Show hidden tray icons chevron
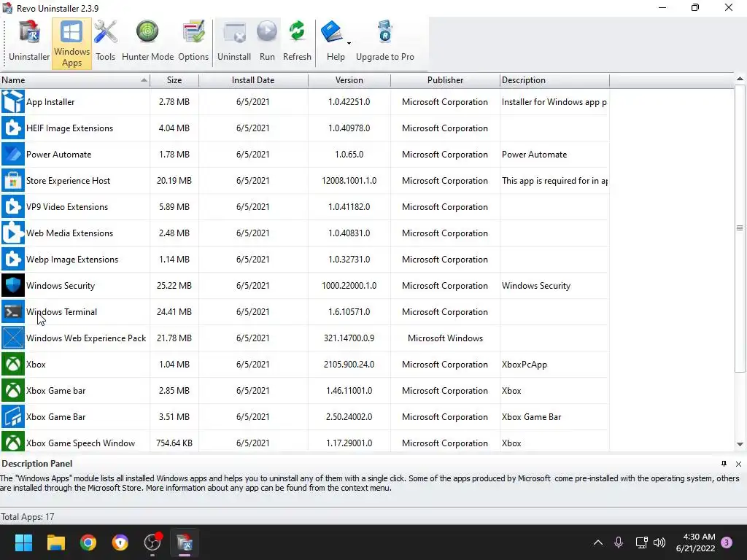This screenshot has height=560, width=747. point(598,542)
